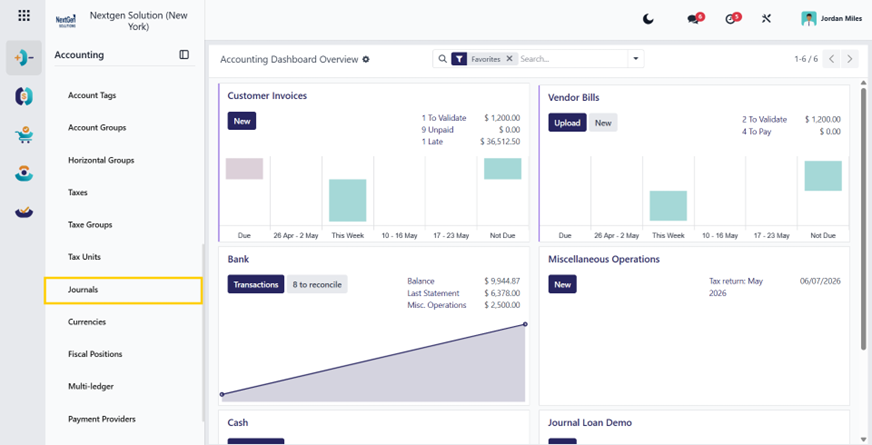Click the 8 to reconcile button
872x445 pixels.
[317, 284]
